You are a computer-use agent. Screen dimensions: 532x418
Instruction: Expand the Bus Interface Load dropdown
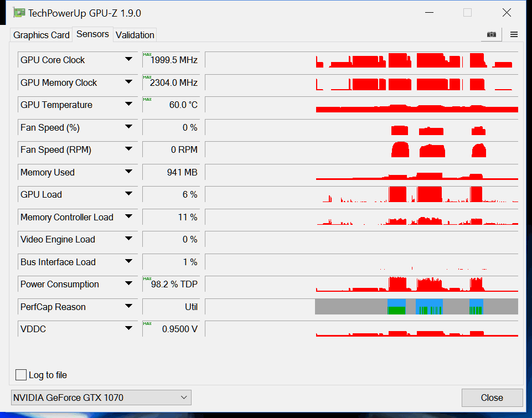pyautogui.click(x=128, y=261)
